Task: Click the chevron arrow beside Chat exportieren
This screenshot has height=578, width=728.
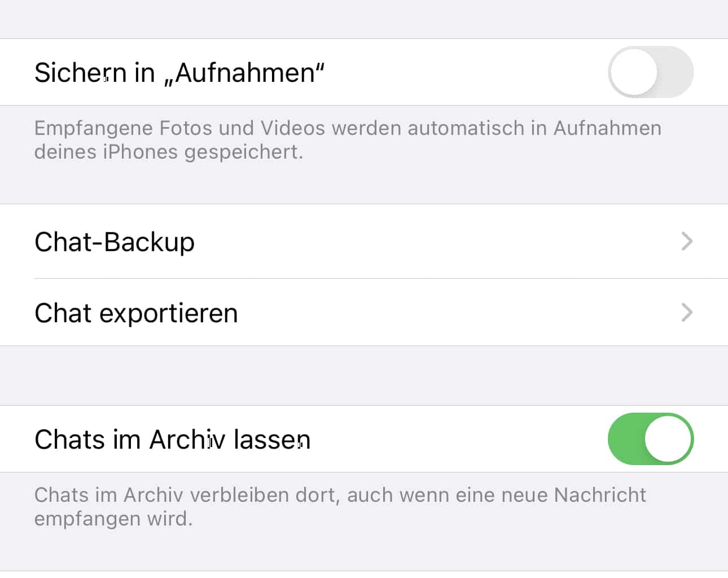Action: 687,312
